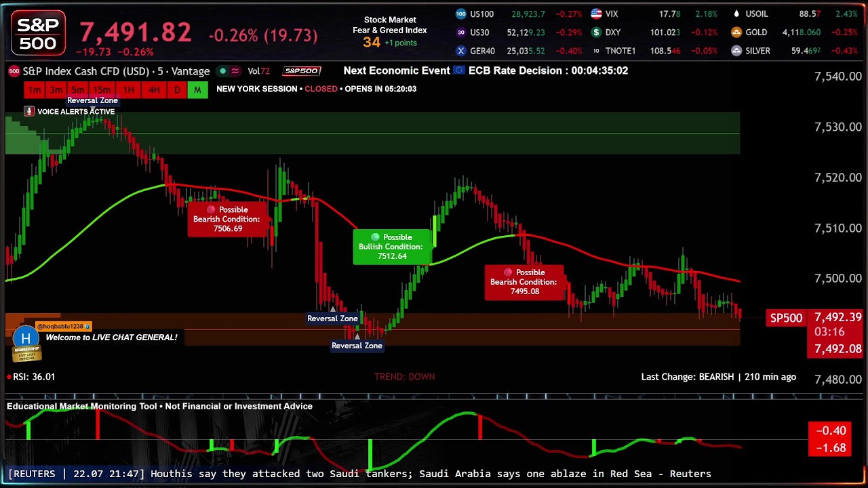Screen dimensions: 868x488
Task: Click the EU flag icon before ECB Rate Decision
Action: click(x=459, y=70)
